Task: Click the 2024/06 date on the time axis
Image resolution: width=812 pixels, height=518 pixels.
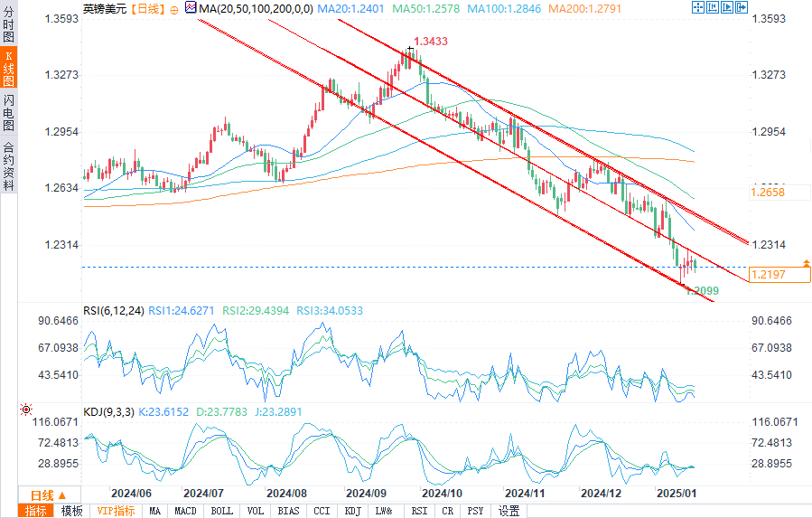Action: coord(131,493)
